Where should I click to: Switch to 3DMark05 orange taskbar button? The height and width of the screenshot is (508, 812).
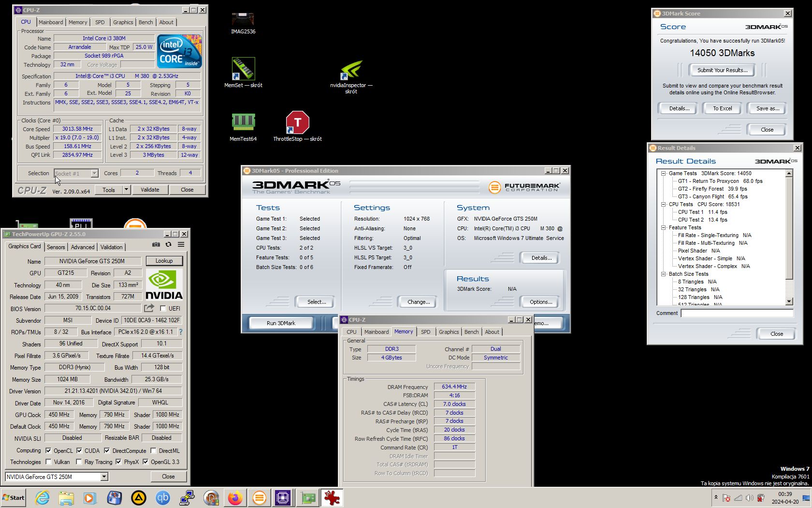pyautogui.click(x=260, y=498)
